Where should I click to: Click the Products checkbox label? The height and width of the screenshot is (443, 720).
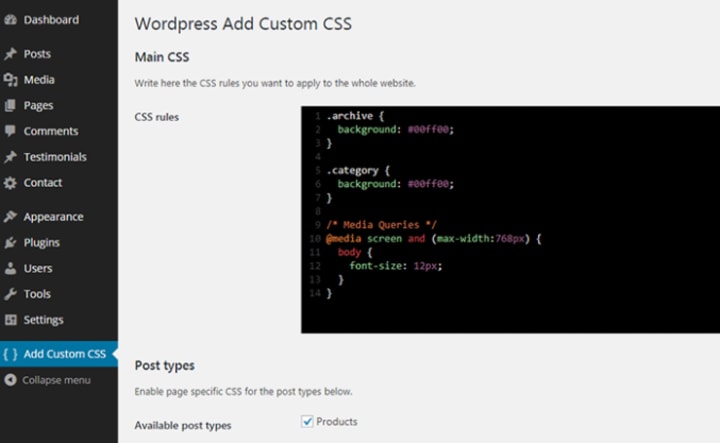pos(337,421)
